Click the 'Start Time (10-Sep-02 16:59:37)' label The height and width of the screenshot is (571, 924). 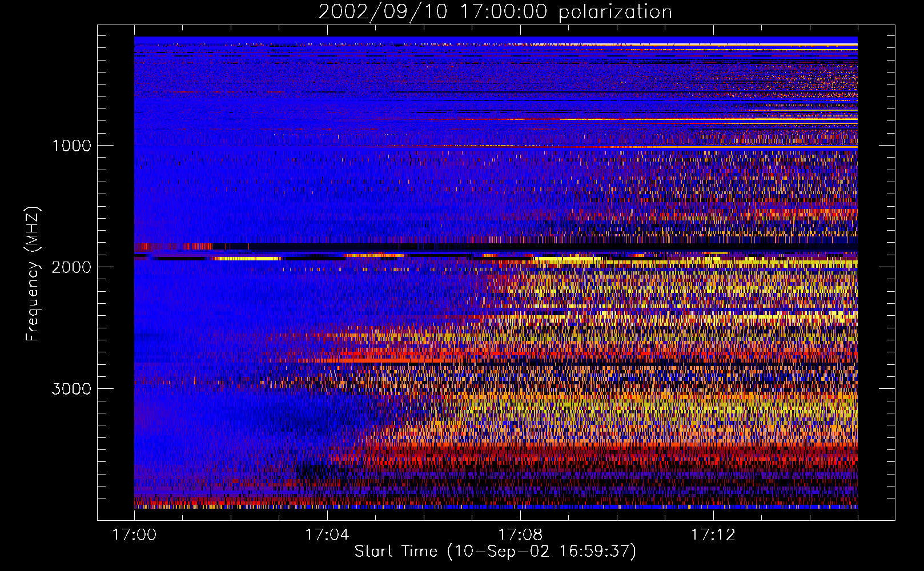pos(495,552)
